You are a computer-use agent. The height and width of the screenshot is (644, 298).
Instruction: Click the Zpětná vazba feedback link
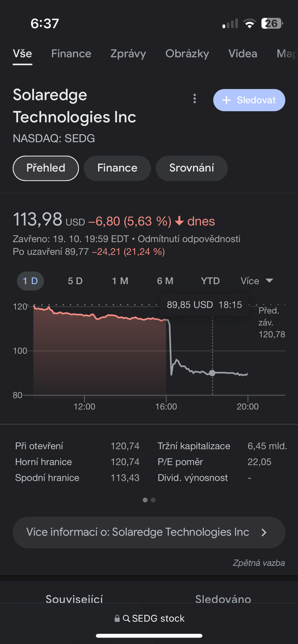tap(259, 563)
